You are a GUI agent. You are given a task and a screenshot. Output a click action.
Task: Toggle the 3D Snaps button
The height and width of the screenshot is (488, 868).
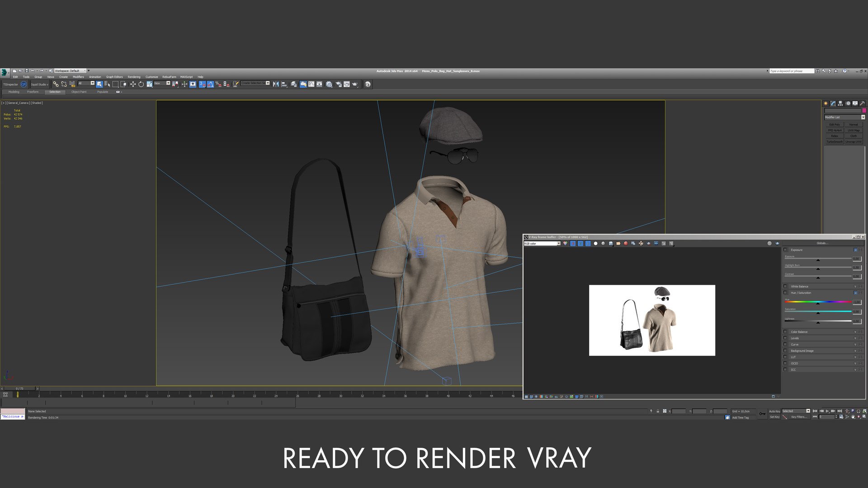coord(202,84)
